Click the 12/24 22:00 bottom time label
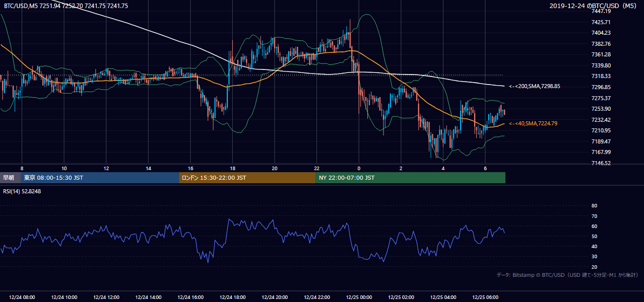644x302 pixels. (316, 297)
